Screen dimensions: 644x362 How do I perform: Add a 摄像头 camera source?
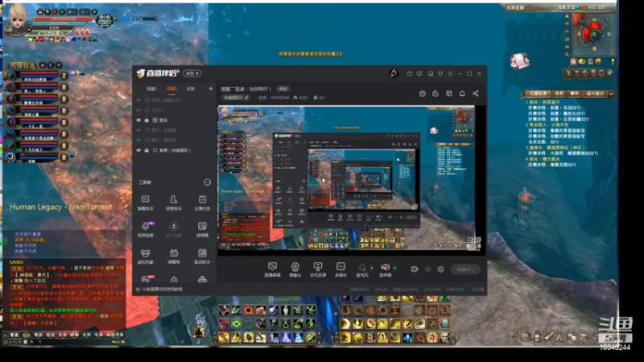(295, 269)
